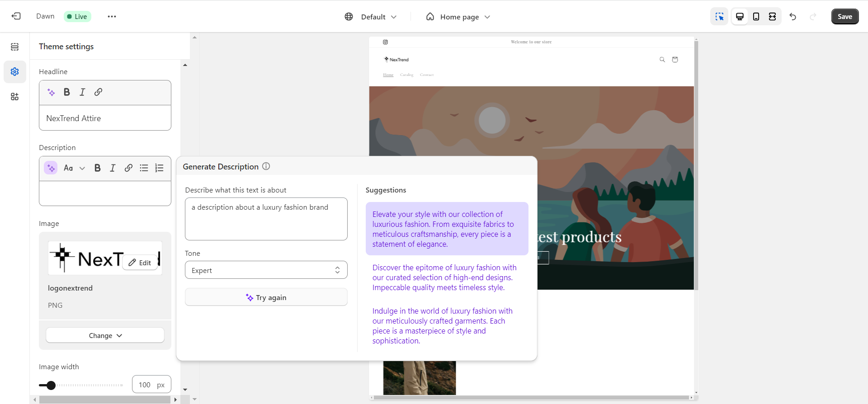Click the globe icon beside Default
The width and height of the screenshot is (868, 404).
[349, 17]
